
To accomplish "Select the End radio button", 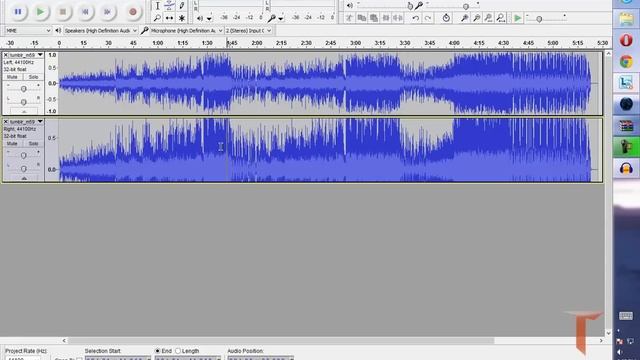I will click(x=158, y=351).
